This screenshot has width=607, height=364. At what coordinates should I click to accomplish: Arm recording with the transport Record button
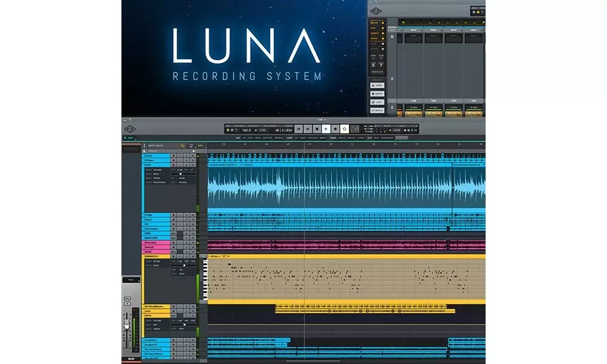pyautogui.click(x=335, y=129)
